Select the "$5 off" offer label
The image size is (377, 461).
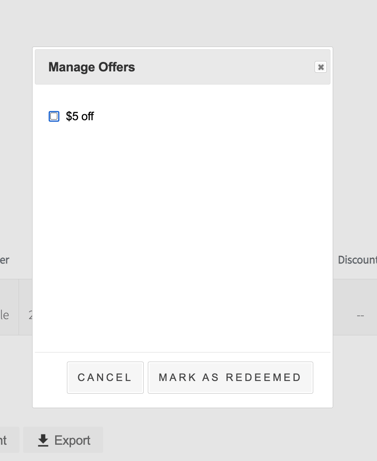[x=80, y=116]
